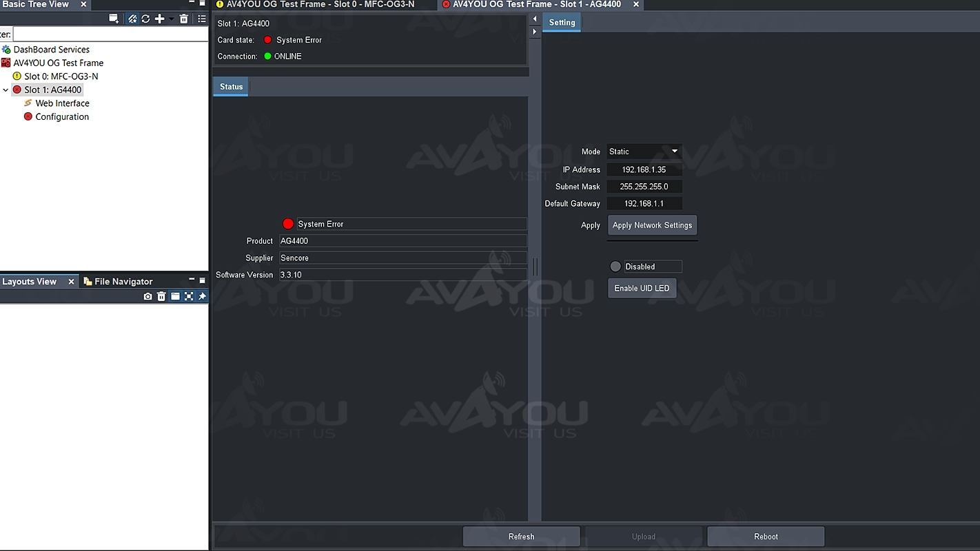Viewport: 980px width, 551px height.
Task: Switch to the File Navigator tab
Action: (123, 281)
